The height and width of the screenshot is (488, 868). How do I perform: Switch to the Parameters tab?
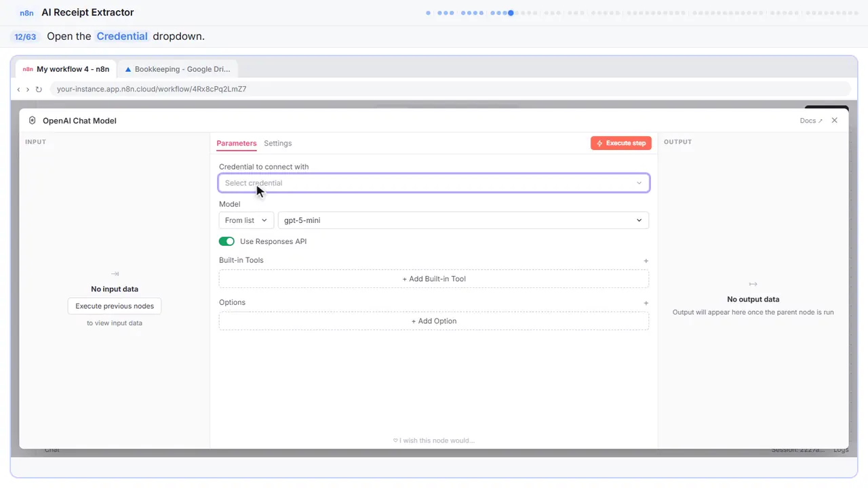pyautogui.click(x=237, y=143)
